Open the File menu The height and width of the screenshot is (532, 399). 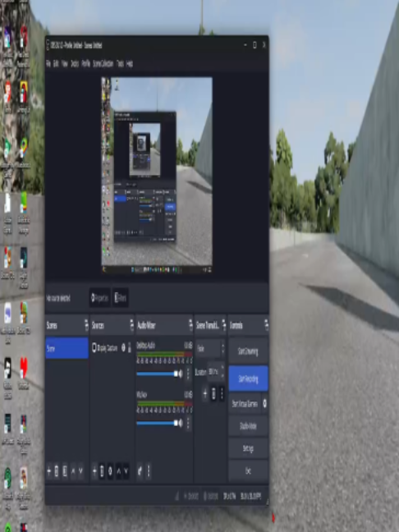(48, 63)
